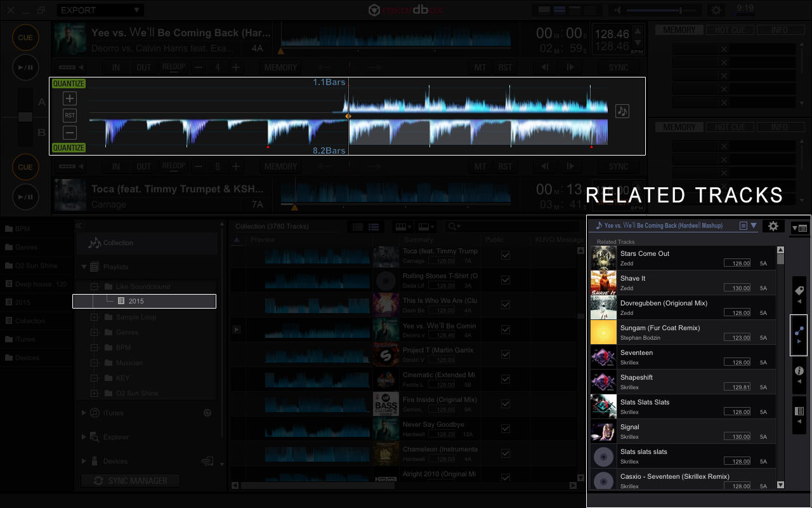The width and height of the screenshot is (812, 508).
Task: Toggle the Related Tracks panel icon
Action: click(x=799, y=334)
